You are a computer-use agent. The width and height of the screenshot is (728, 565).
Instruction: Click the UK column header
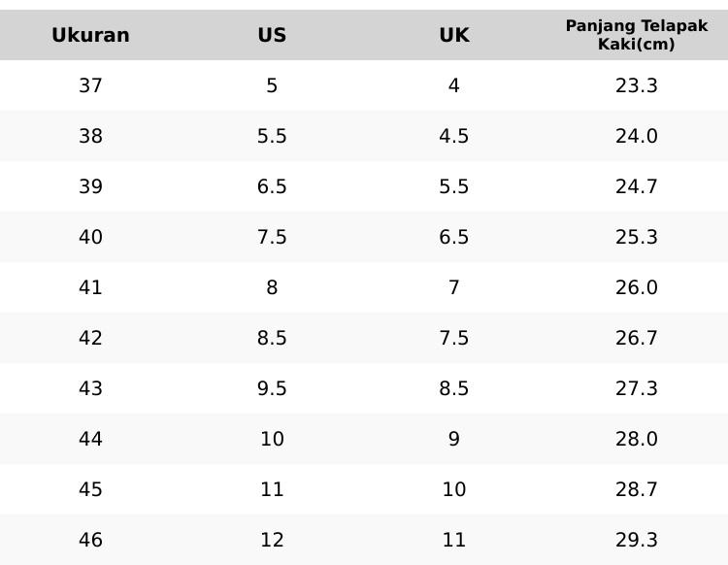[x=454, y=35]
